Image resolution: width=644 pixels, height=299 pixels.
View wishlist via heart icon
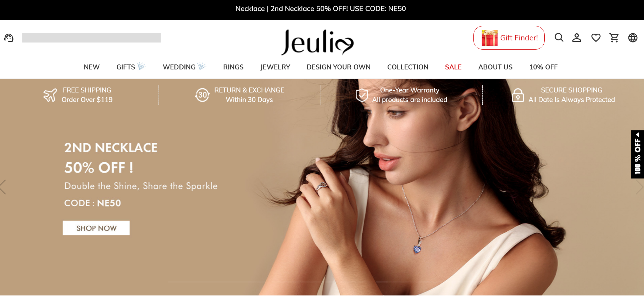tap(596, 38)
